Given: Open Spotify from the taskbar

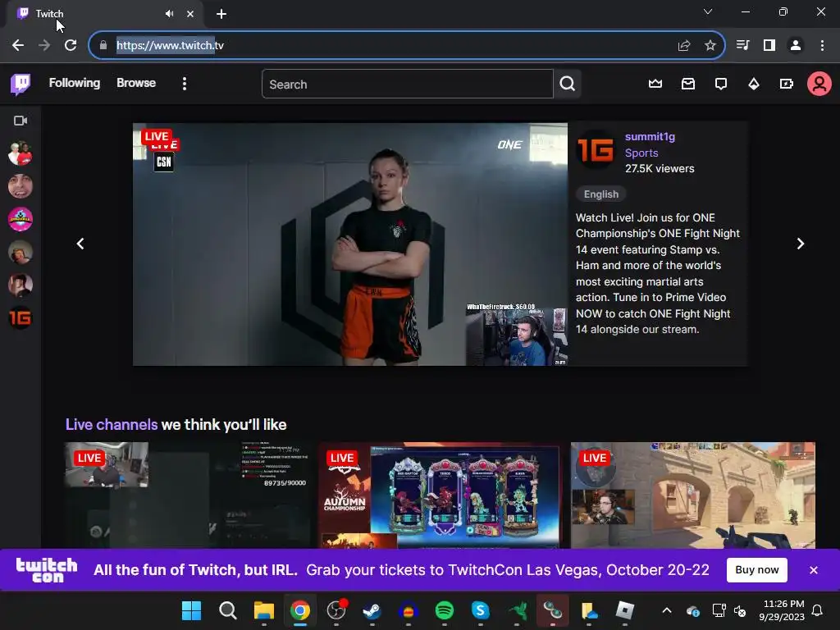Looking at the screenshot, I should pyautogui.click(x=444, y=610).
